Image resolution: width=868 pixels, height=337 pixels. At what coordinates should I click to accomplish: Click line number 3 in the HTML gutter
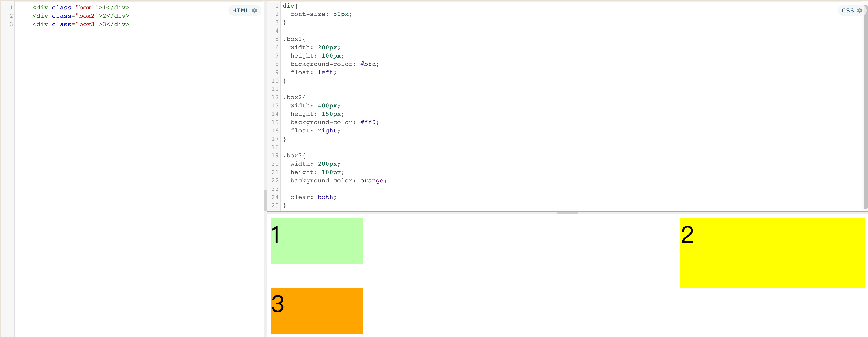12,24
